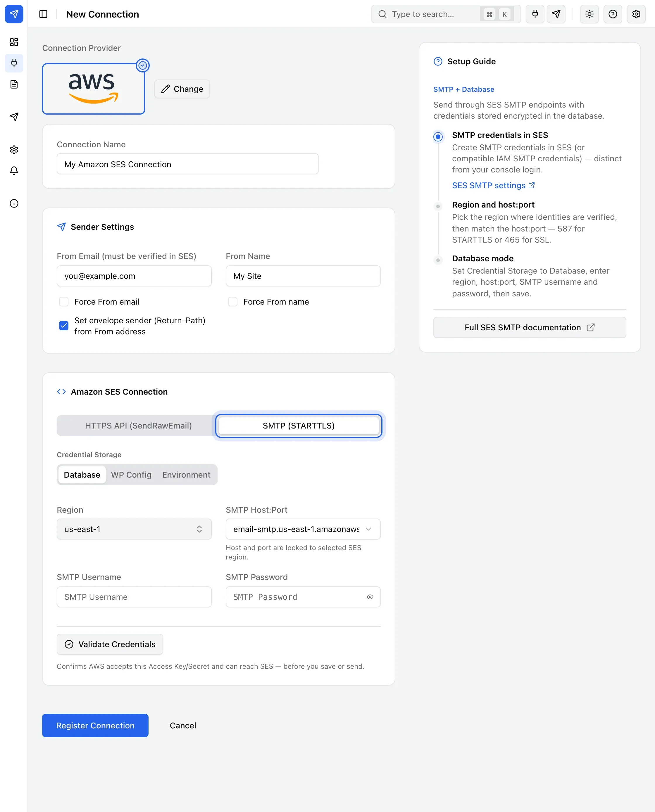This screenshot has height=812, width=655.
Task: Click Register Connection button
Action: pyautogui.click(x=95, y=726)
